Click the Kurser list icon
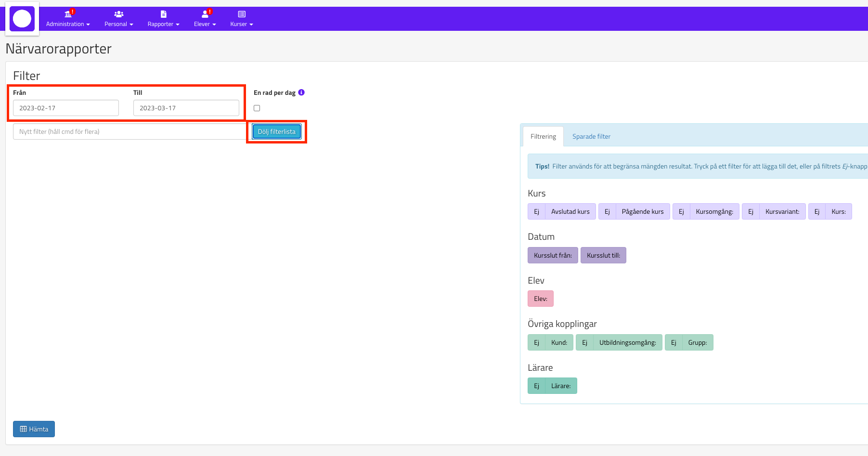The height and width of the screenshot is (456, 868). tap(242, 14)
